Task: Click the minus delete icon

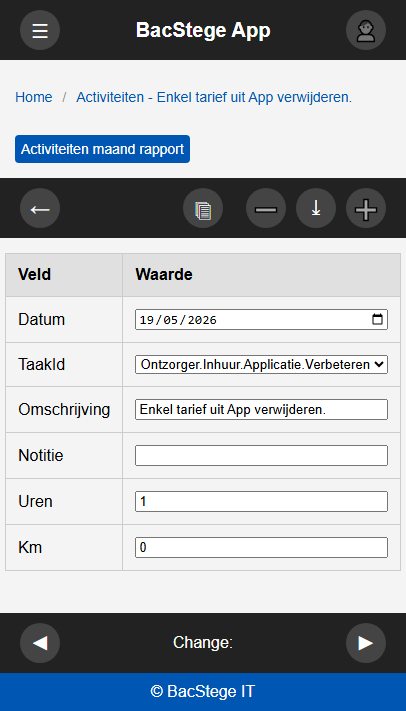Action: 266,208
